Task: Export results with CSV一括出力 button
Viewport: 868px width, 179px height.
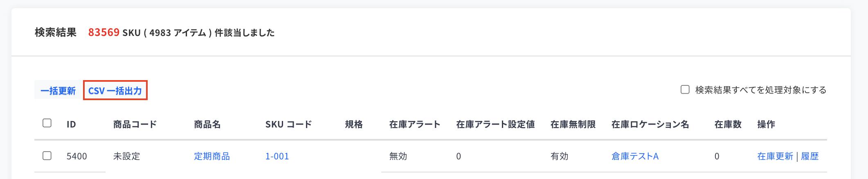Action: [115, 91]
